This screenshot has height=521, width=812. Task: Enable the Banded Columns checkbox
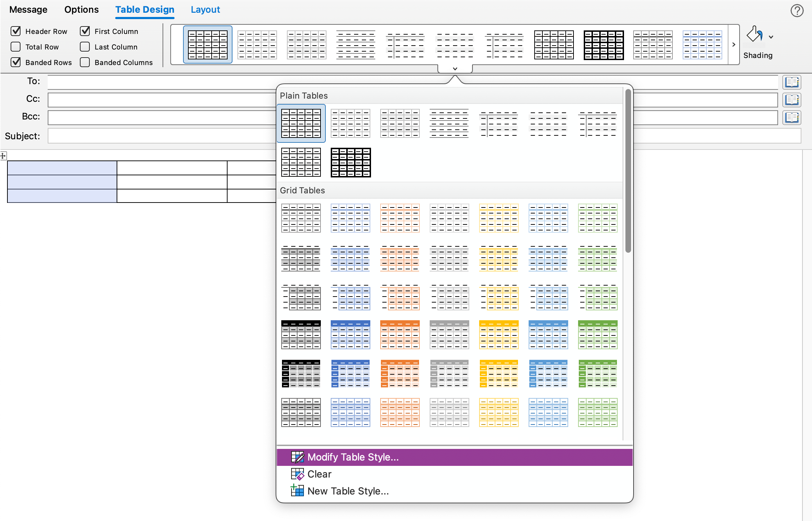click(x=85, y=62)
